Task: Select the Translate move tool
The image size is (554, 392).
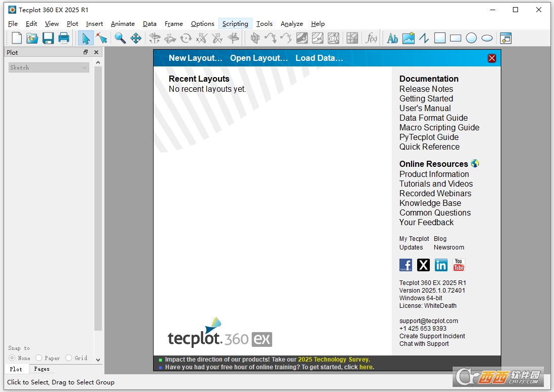Action: (136, 38)
